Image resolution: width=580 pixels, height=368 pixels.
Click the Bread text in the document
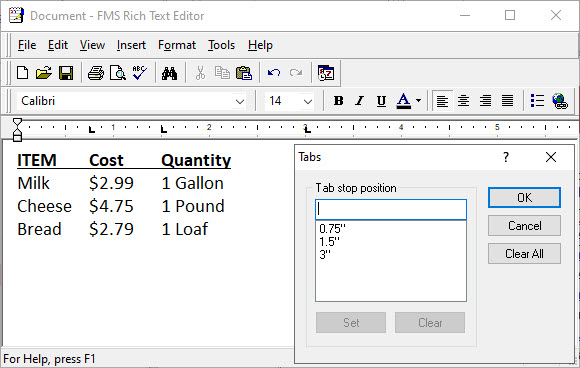pos(39,229)
